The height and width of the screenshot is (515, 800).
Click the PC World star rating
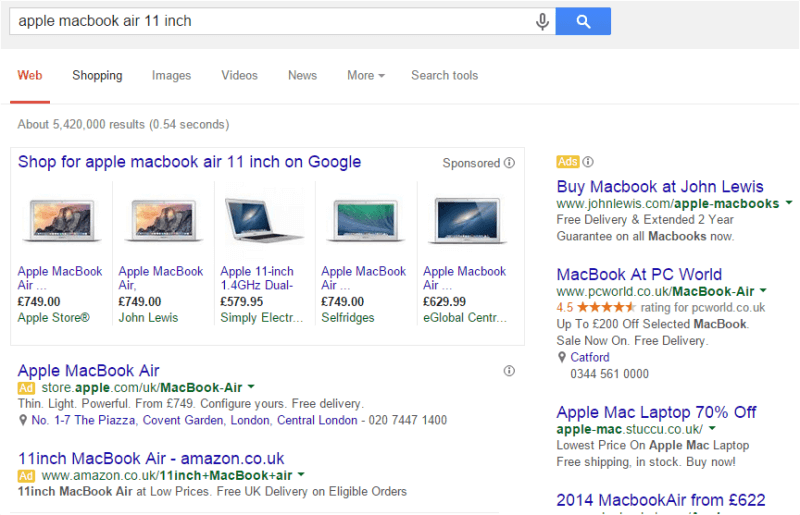(x=606, y=307)
